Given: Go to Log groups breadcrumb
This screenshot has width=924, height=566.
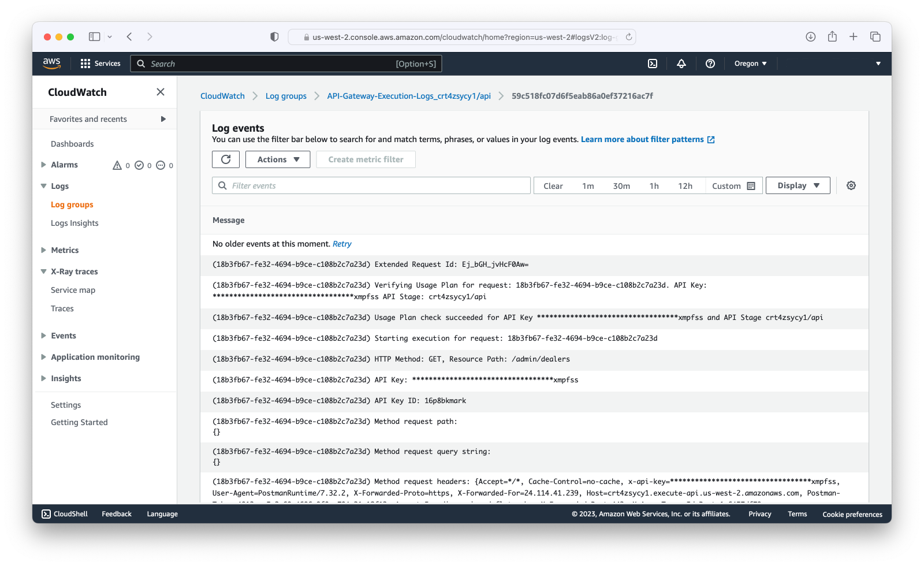Looking at the screenshot, I should point(286,96).
